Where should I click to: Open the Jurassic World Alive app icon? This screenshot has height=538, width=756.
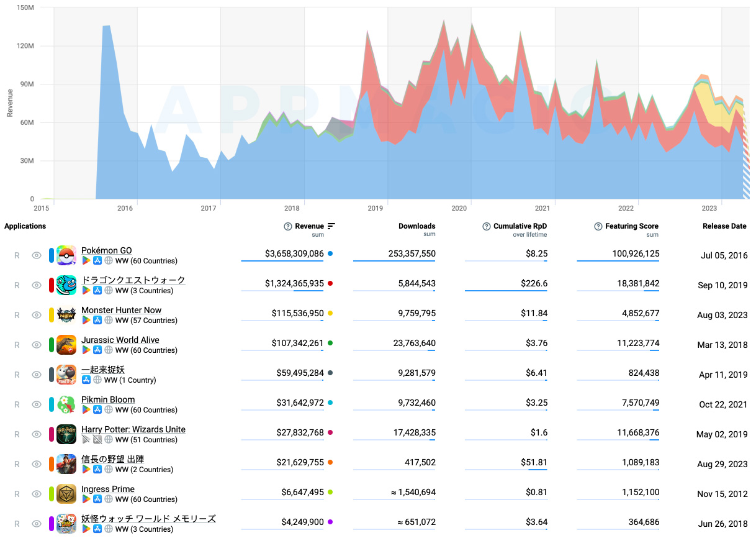click(x=66, y=345)
